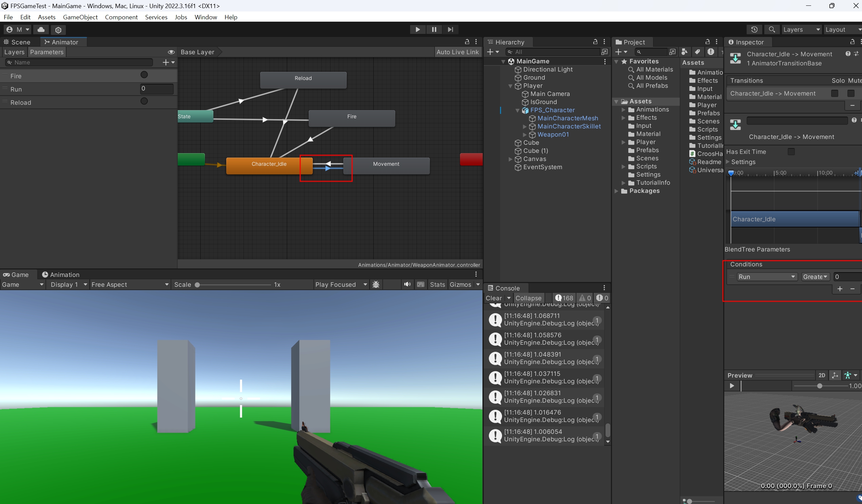Toggle the Auto Live Link button
The height and width of the screenshot is (504, 862).
457,52
